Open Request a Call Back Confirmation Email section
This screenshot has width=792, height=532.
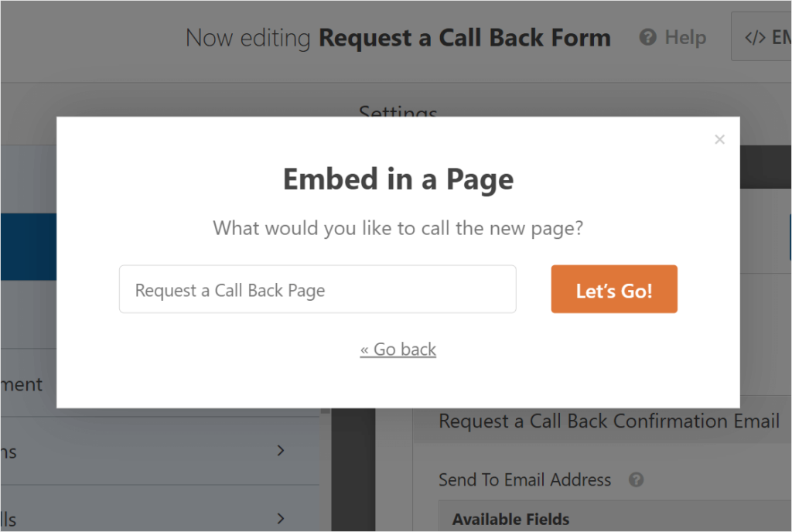(x=609, y=421)
